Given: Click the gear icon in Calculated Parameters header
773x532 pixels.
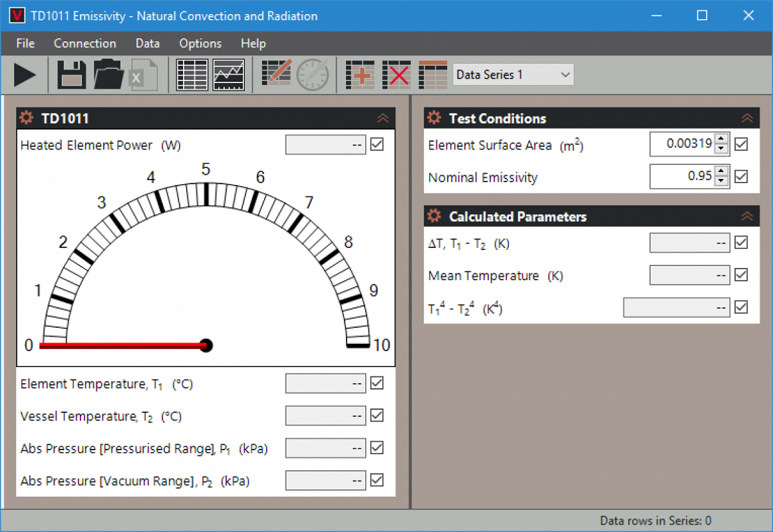Looking at the screenshot, I should (x=434, y=216).
